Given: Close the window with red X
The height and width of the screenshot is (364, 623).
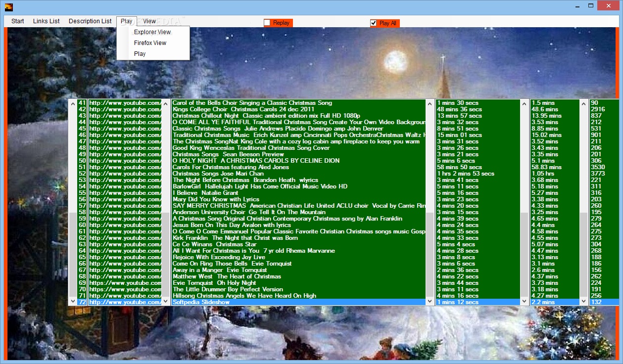Looking at the screenshot, I should click(x=610, y=5).
